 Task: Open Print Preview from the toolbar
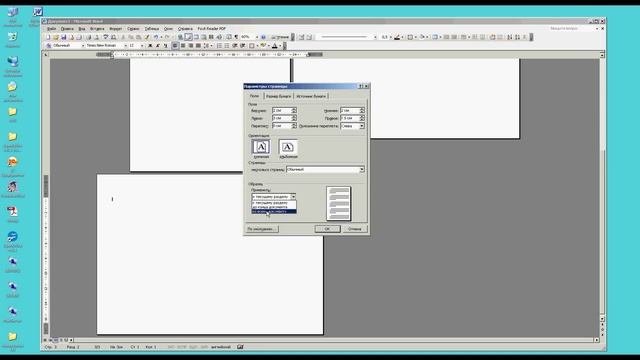coord(96,37)
